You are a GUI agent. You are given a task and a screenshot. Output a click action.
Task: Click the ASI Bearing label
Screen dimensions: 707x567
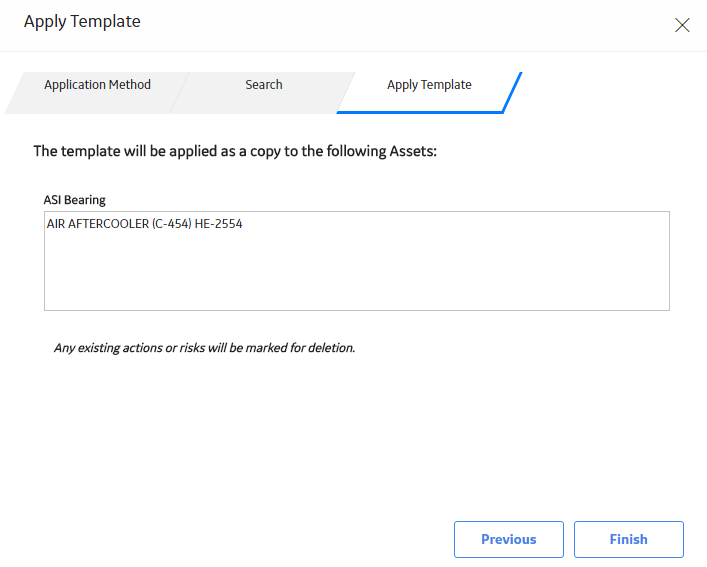(x=74, y=200)
